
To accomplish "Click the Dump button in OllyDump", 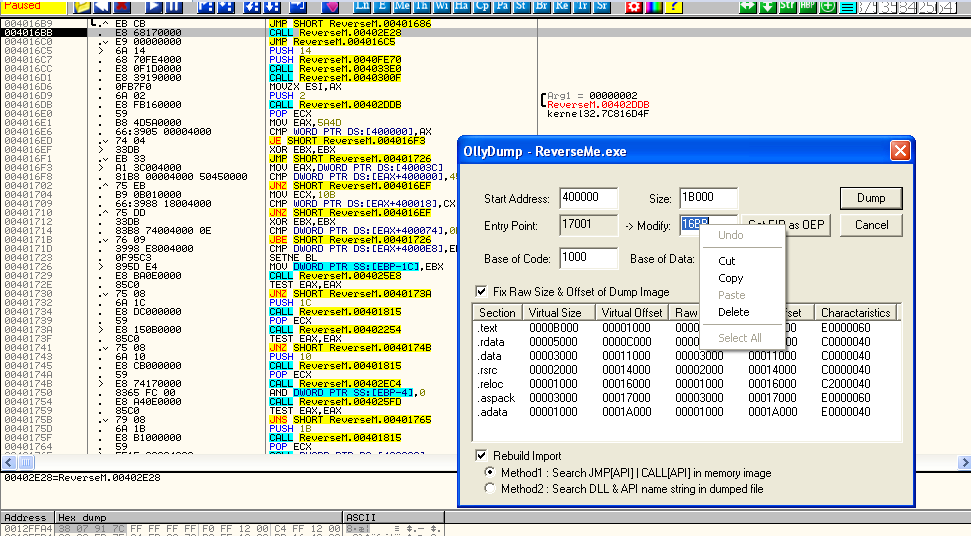I will (871, 198).
